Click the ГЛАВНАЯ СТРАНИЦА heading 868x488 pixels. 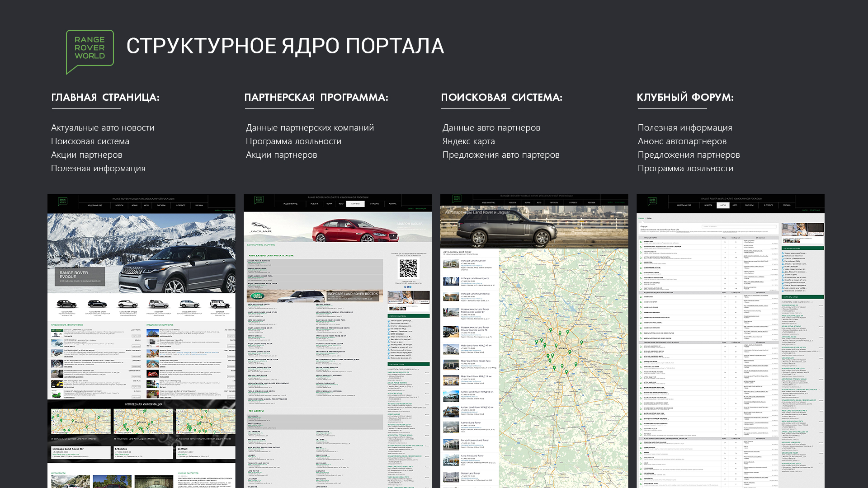pyautogui.click(x=105, y=98)
